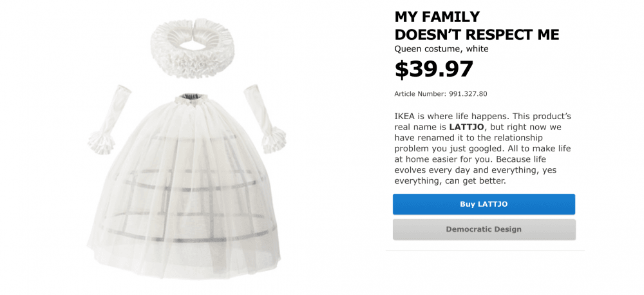The image size is (644, 295).
Task: Click the 'Queen costume, white' subtitle
Action: click(x=441, y=49)
